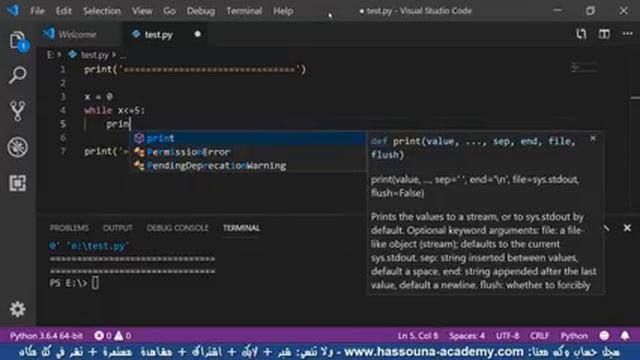Switch to the PROBLEMS panel tab

click(69, 228)
